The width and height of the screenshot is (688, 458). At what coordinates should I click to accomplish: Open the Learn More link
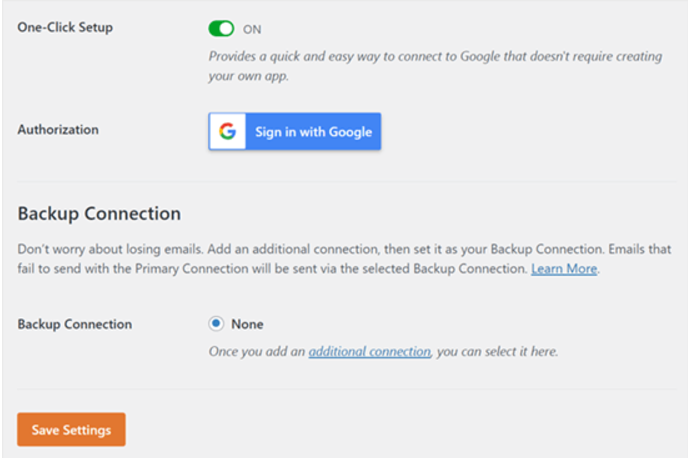(x=564, y=268)
